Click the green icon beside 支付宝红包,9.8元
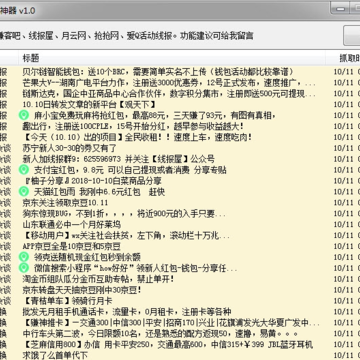Image resolution: width=360 pixels, height=360 pixels. coord(24,170)
